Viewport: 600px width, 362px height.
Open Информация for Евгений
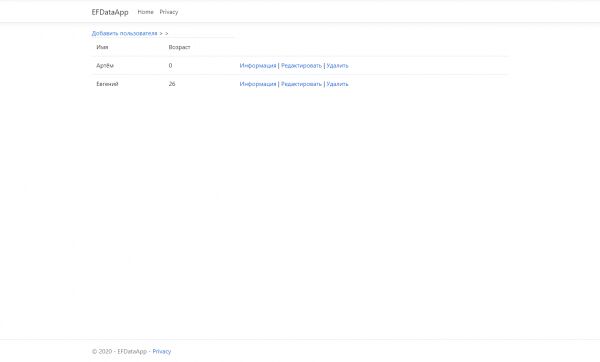point(258,84)
